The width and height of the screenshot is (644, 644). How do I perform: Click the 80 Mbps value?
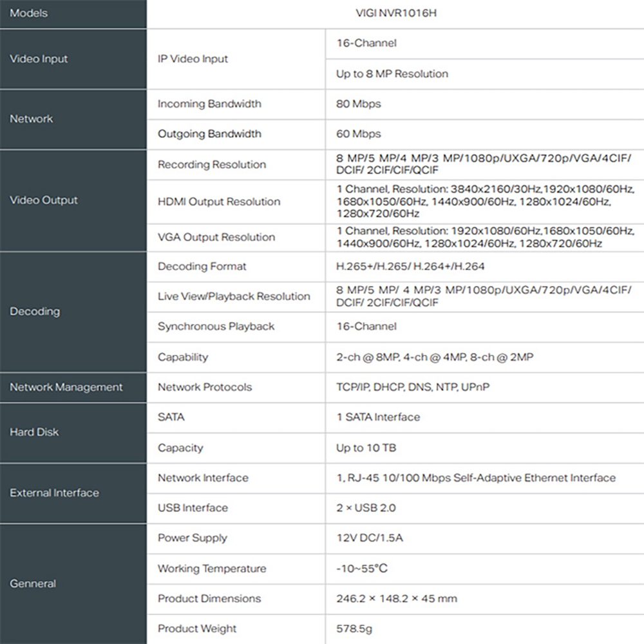(x=359, y=104)
